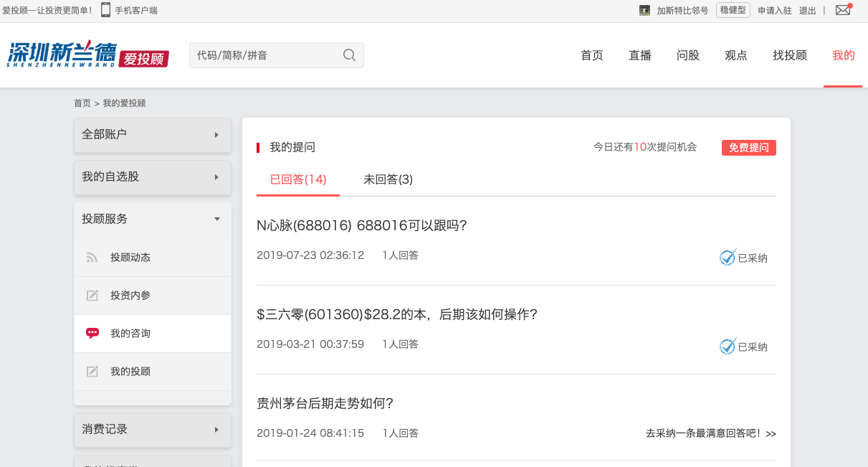Open the 直播 nav item
This screenshot has width=868, height=467.
[x=640, y=55]
